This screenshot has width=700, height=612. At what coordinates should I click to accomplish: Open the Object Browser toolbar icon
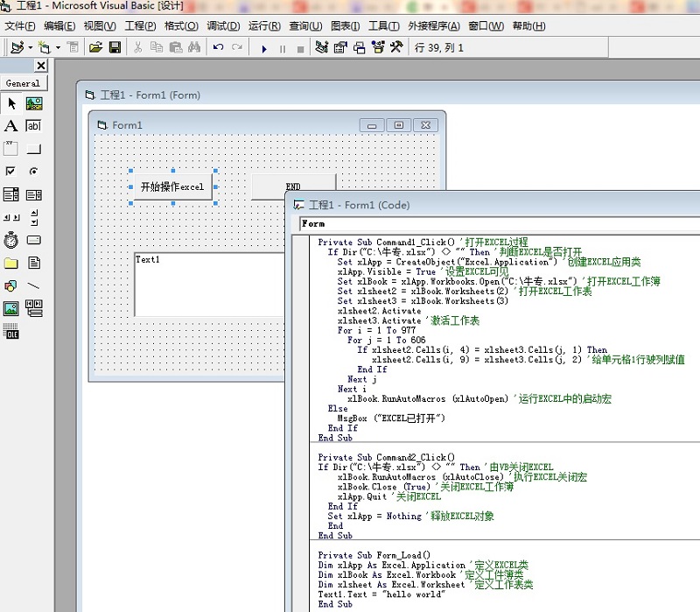(378, 47)
